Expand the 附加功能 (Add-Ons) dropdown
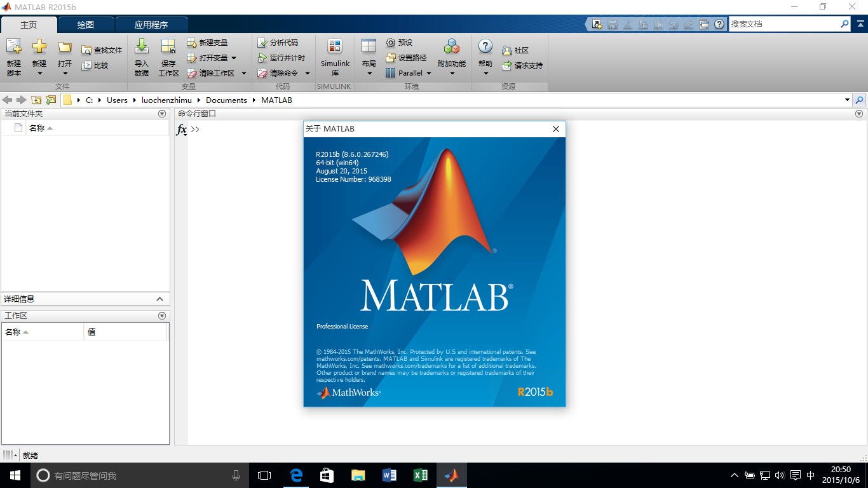Screen dimensions: 868x488 point(452,73)
